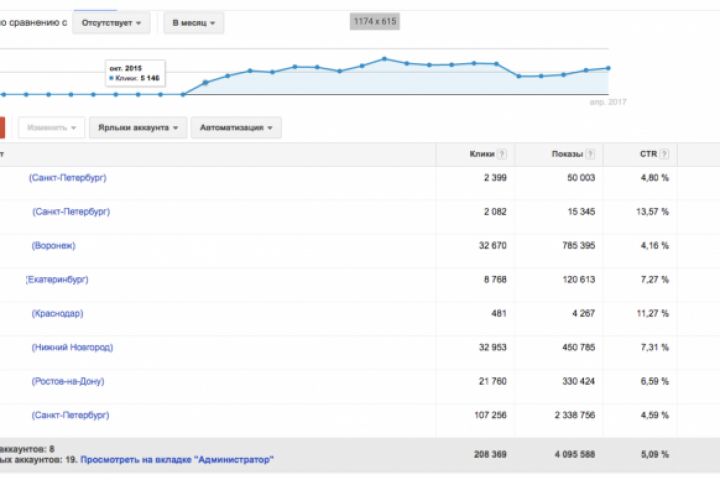Image resolution: width=720 pixels, height=480 pixels.
Task: Select CTR value 6,59 %
Action: pos(655,381)
